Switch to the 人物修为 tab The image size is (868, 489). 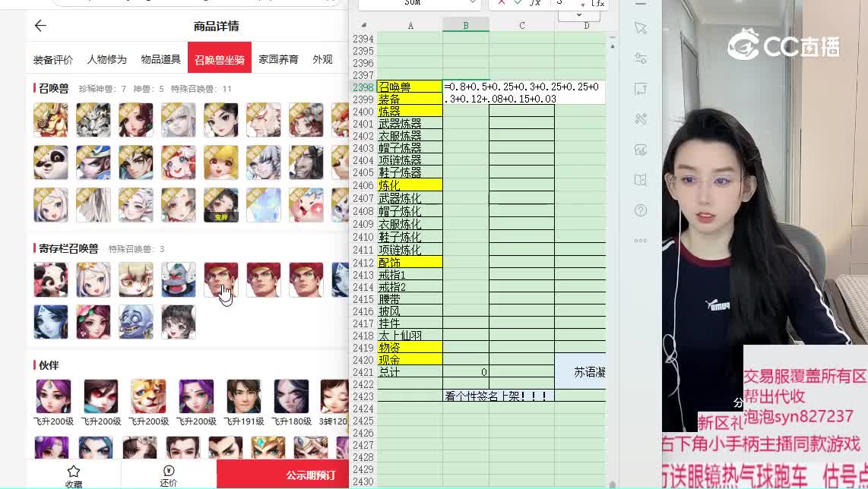pos(107,59)
